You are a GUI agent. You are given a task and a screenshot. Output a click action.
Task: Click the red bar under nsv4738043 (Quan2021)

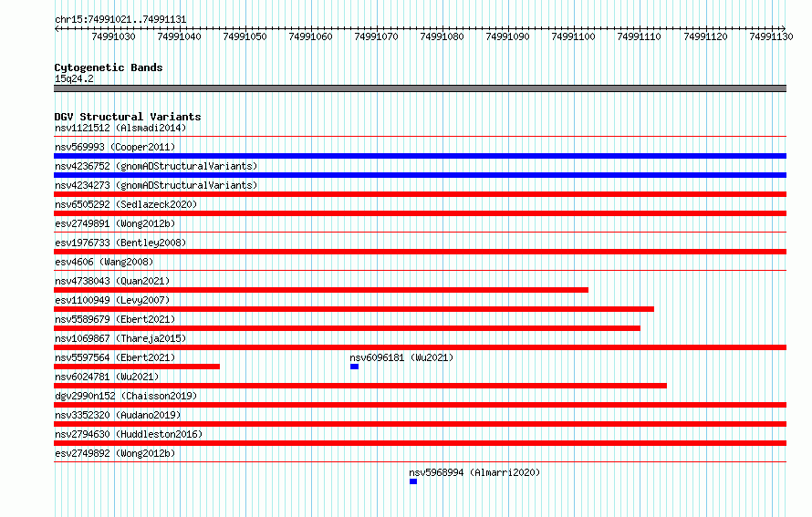pyautogui.click(x=321, y=290)
